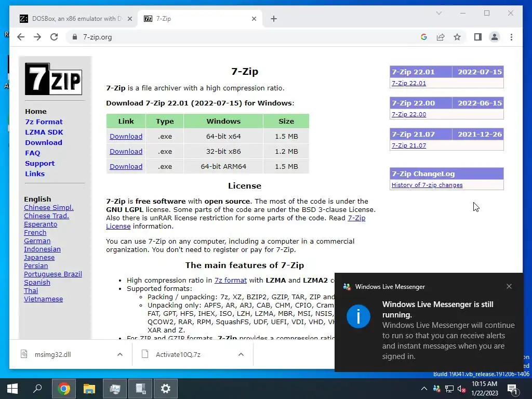532x399 pixels.
Task: Open History of 7-zip changes link
Action: [x=427, y=185]
